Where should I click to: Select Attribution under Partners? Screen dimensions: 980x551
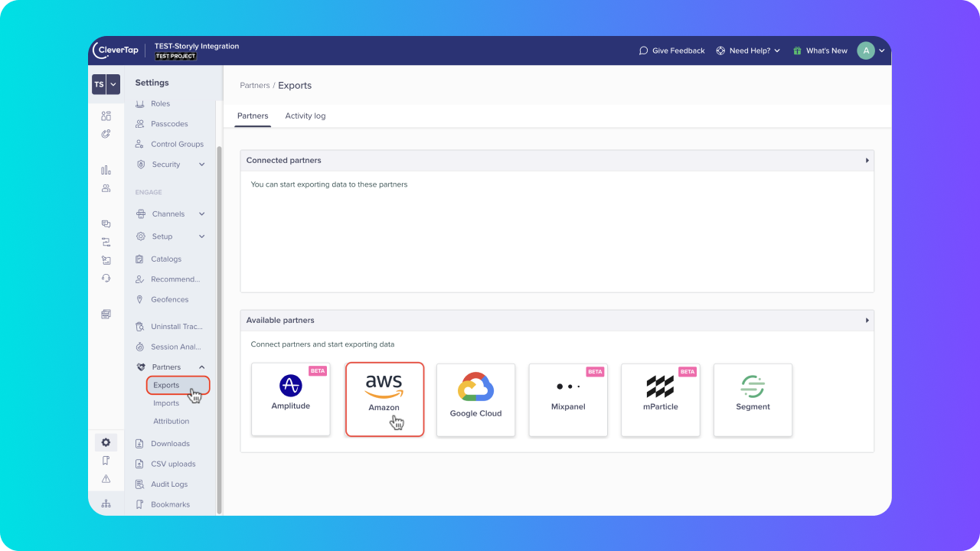[171, 422]
